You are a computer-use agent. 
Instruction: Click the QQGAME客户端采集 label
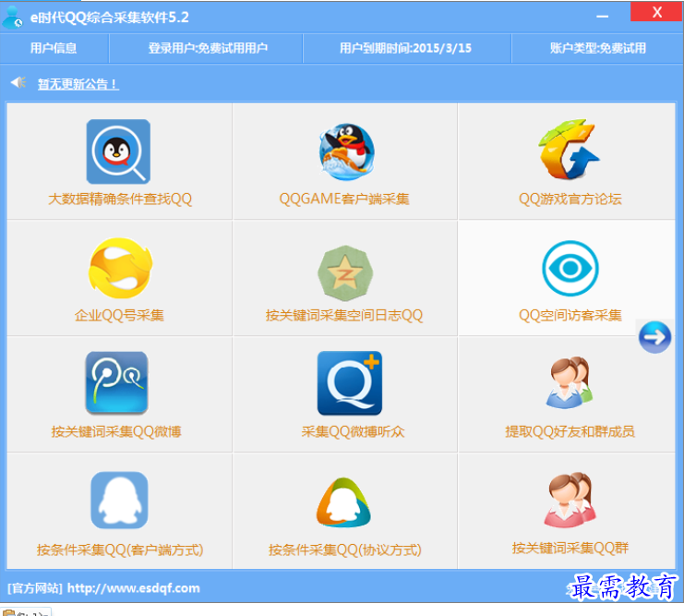pyautogui.click(x=344, y=199)
